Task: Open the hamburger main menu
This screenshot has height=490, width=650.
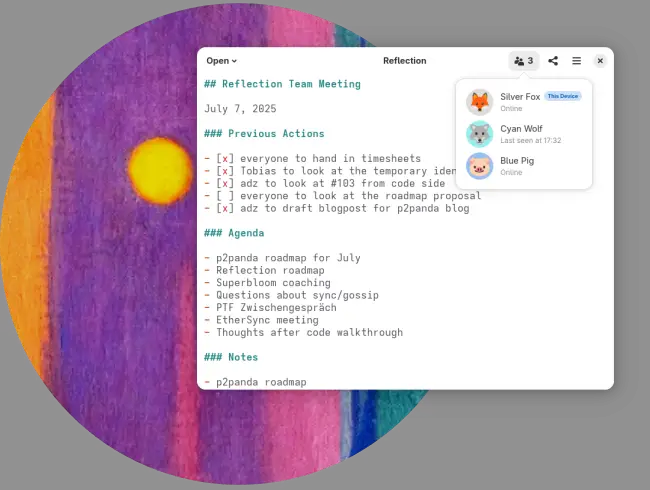Action: click(576, 61)
